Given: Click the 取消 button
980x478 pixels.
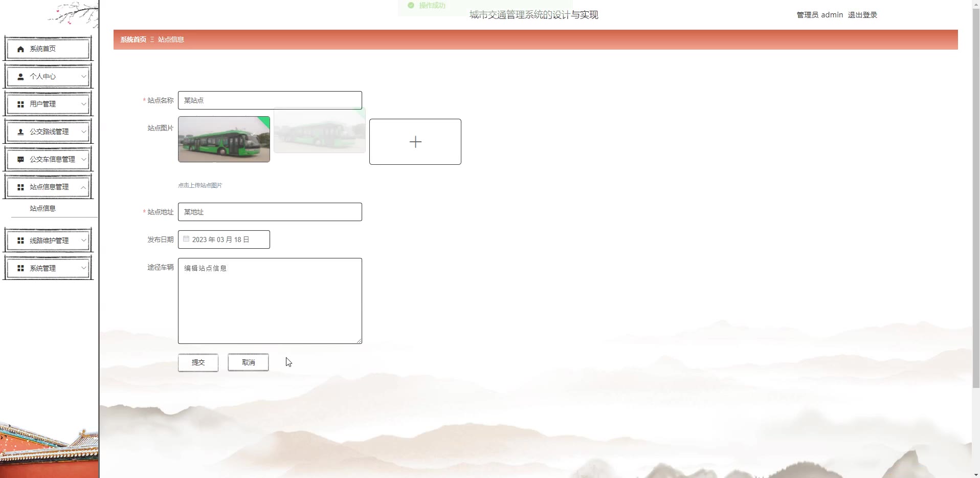Looking at the screenshot, I should (x=248, y=362).
